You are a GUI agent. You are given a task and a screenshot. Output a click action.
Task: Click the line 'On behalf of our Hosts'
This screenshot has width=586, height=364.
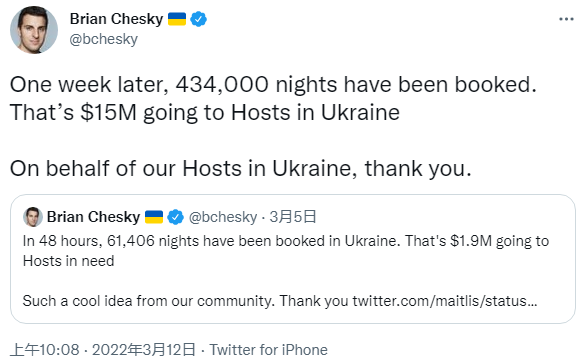click(x=240, y=169)
